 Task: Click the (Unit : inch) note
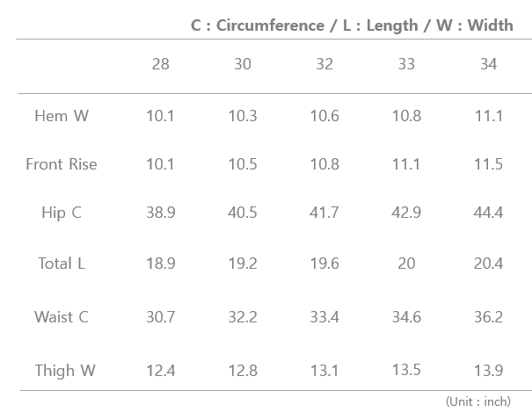pyautogui.click(x=478, y=401)
